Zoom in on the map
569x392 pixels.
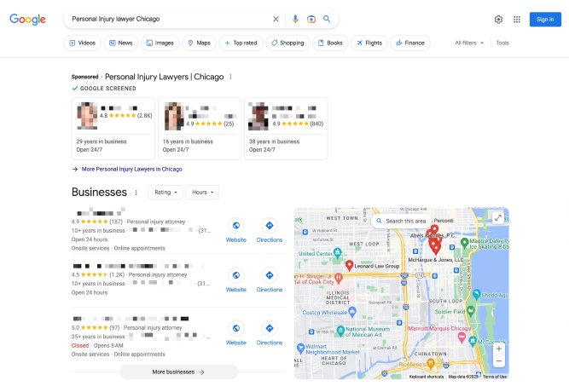coord(499,349)
